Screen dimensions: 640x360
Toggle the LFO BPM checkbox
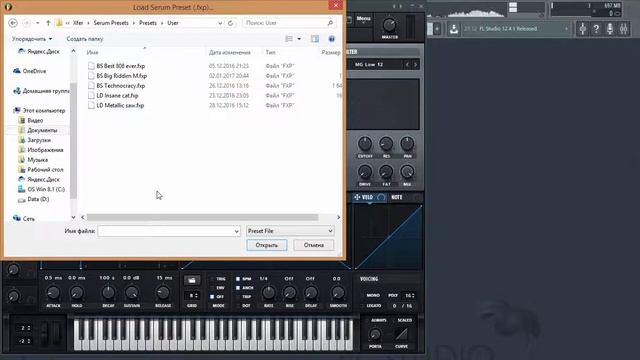click(x=238, y=279)
